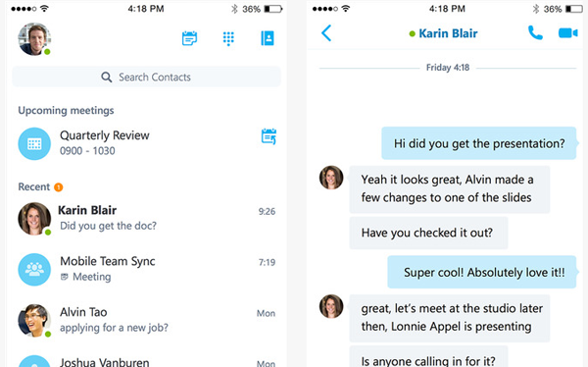Tap the 9:26 time on Karin Blair row

pyautogui.click(x=267, y=212)
